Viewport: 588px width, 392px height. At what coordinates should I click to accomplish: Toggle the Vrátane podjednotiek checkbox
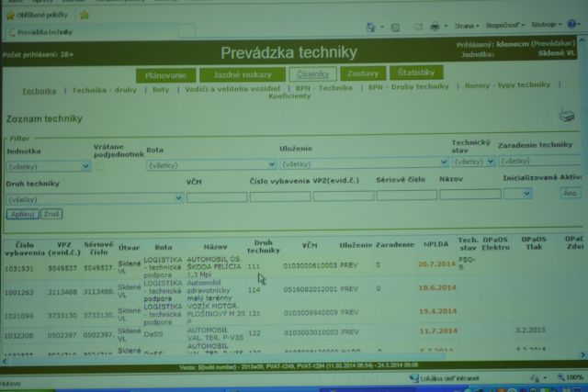pyautogui.click(x=98, y=165)
